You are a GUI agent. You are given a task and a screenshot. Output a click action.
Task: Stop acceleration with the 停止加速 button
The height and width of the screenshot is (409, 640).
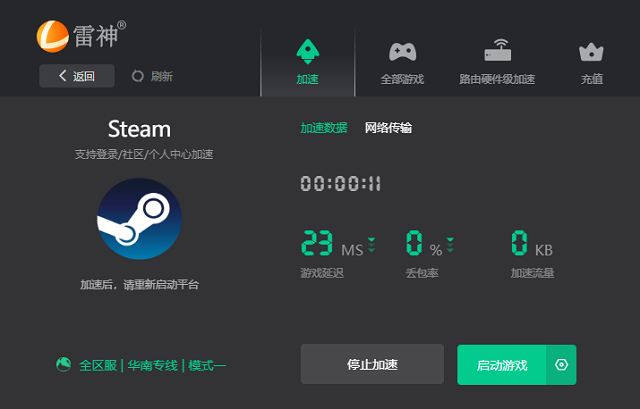[x=372, y=364]
